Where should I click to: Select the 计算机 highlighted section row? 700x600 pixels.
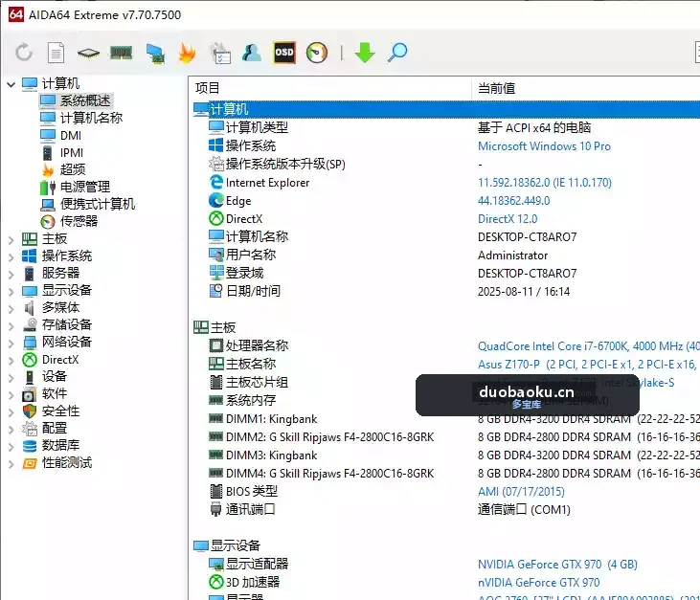446,109
